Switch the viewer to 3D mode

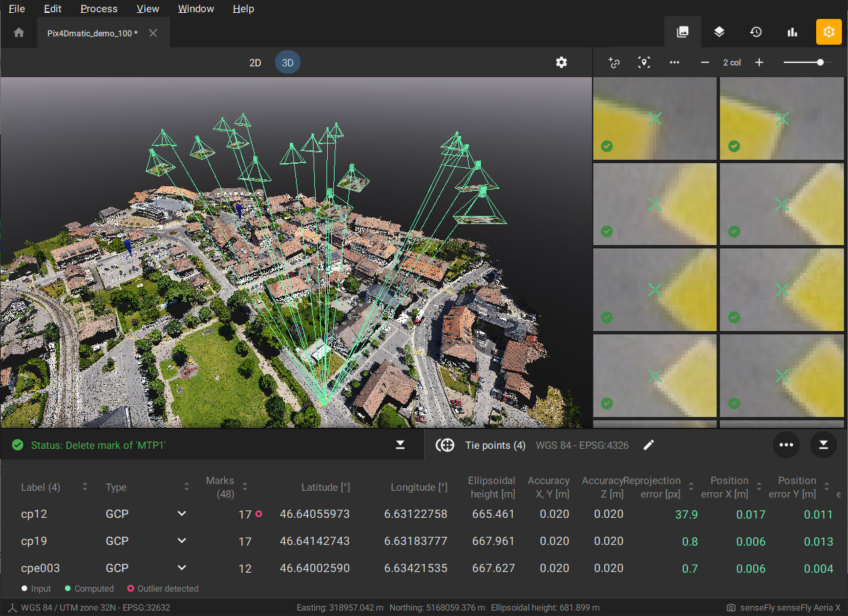[287, 63]
